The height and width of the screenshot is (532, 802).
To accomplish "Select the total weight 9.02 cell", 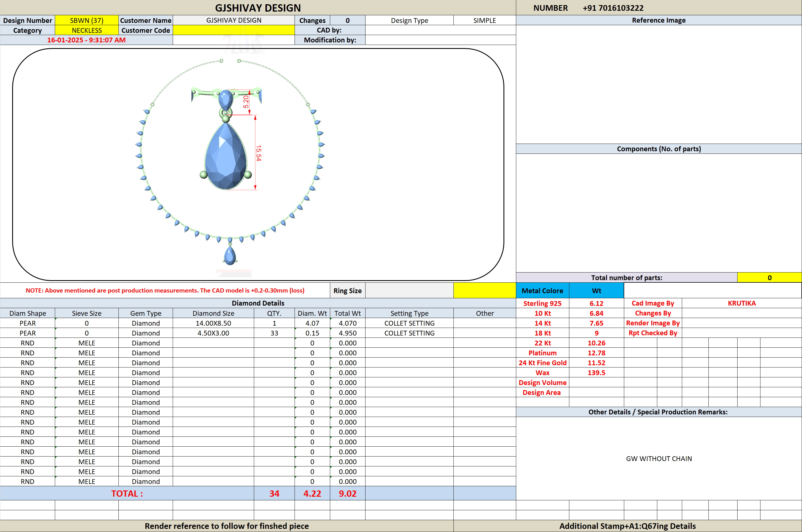I will click(x=347, y=493).
